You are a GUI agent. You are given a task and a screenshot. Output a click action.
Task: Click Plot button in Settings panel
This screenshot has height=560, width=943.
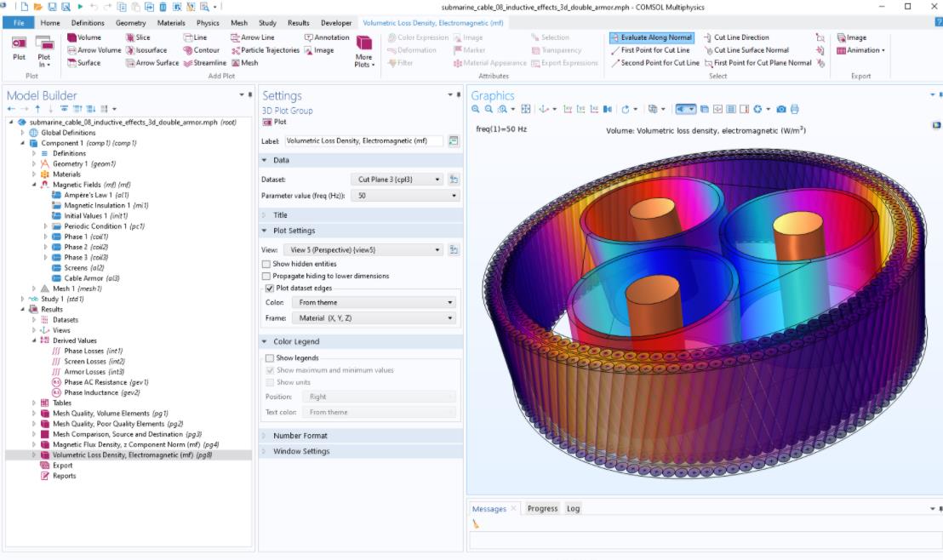tap(275, 122)
